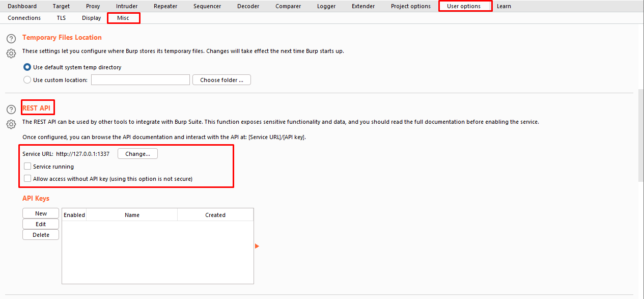
Task: Click the Edit API key button
Action: click(41, 224)
